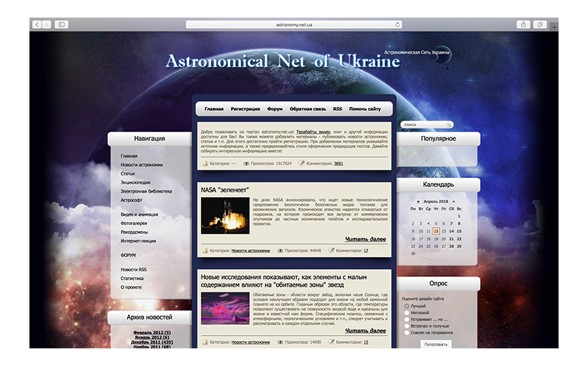Click the category icon in the NASA post footer

click(205, 250)
